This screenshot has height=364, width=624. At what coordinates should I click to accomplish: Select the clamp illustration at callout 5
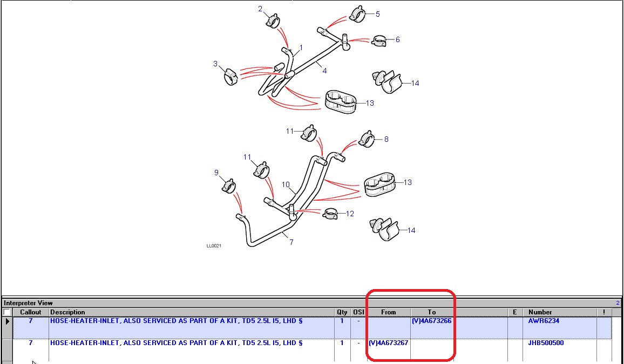click(x=357, y=14)
